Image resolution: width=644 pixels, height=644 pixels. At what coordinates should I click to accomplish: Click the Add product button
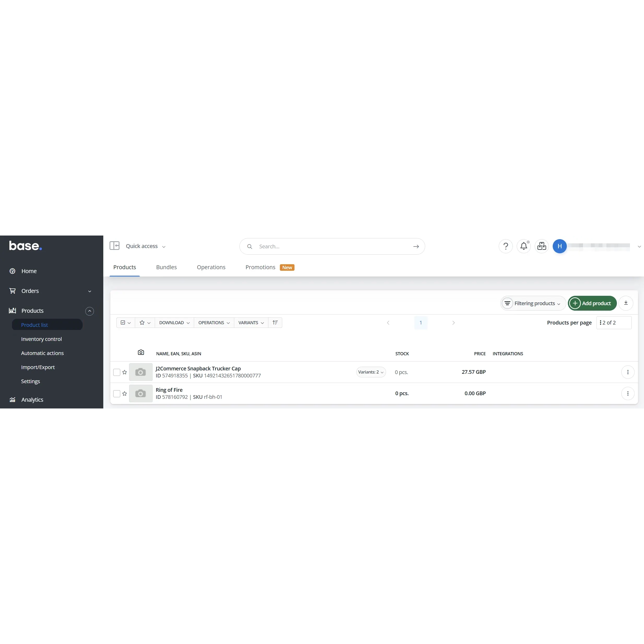pos(592,303)
